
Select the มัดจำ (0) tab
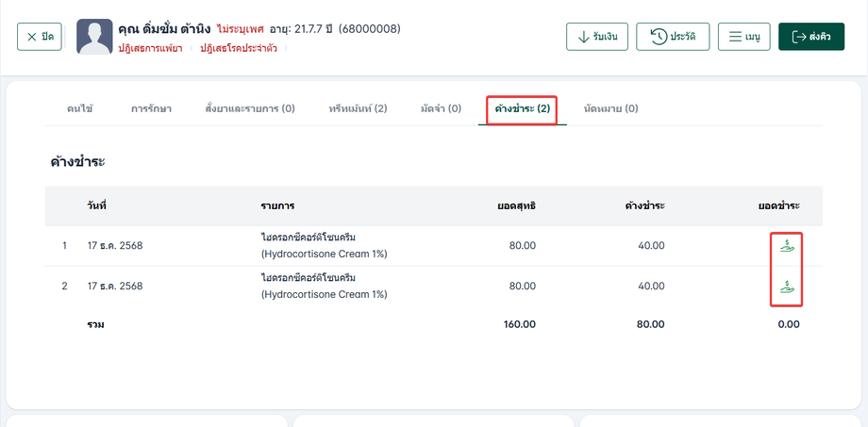click(441, 108)
